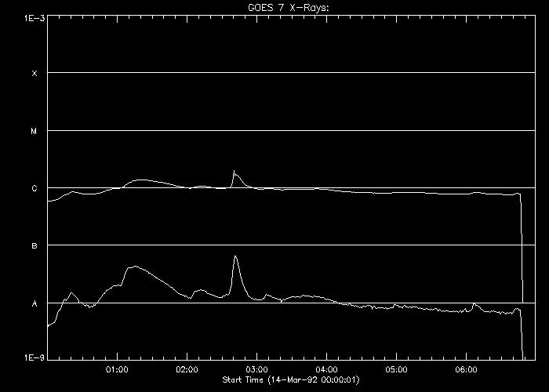
Task: Click the lower curve's broad peak near 01:15
Action: pyautogui.click(x=135, y=267)
